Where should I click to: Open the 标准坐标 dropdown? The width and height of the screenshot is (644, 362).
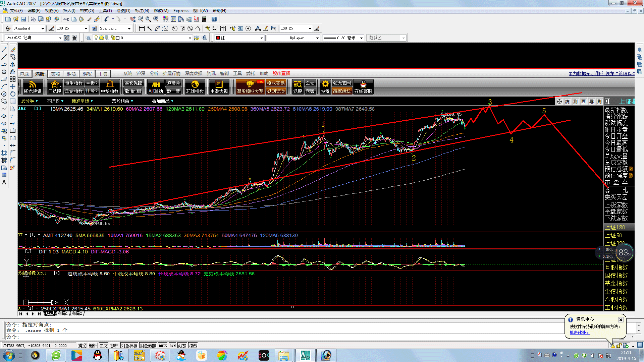pos(82,101)
